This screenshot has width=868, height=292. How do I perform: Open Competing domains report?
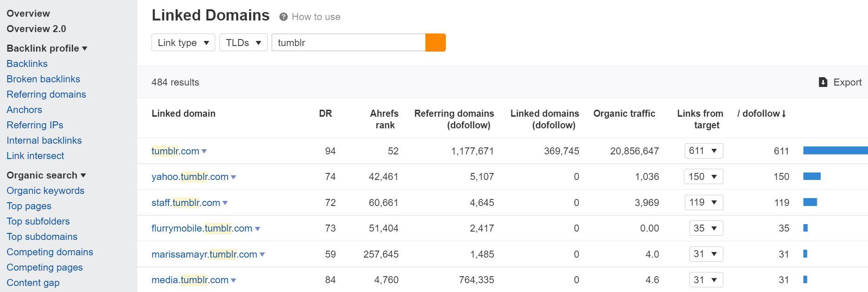(50, 252)
